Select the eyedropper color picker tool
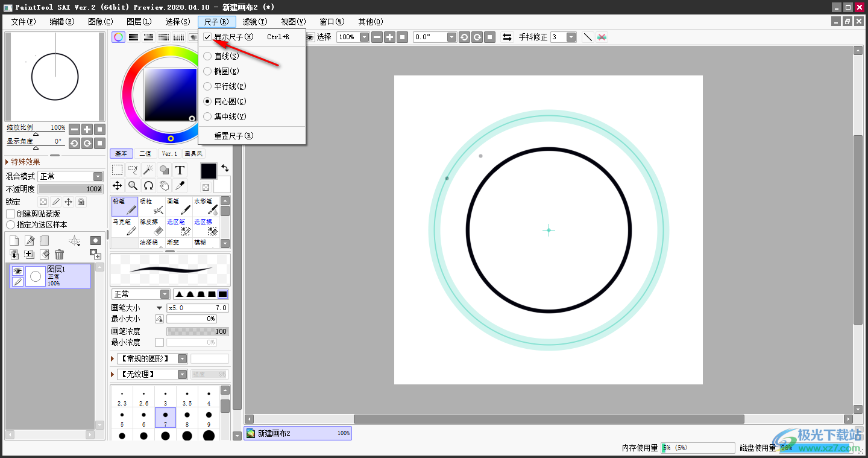The width and height of the screenshot is (868, 458). [x=180, y=186]
